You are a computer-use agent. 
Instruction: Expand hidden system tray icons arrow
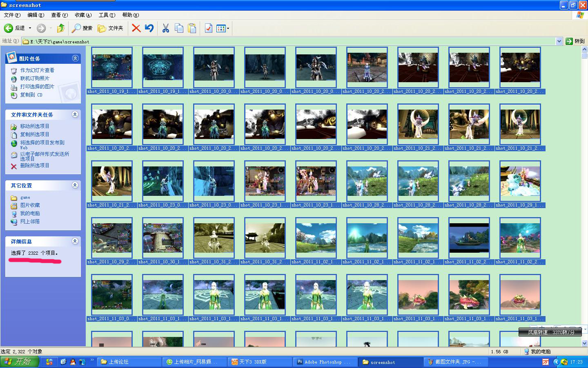pyautogui.click(x=556, y=362)
